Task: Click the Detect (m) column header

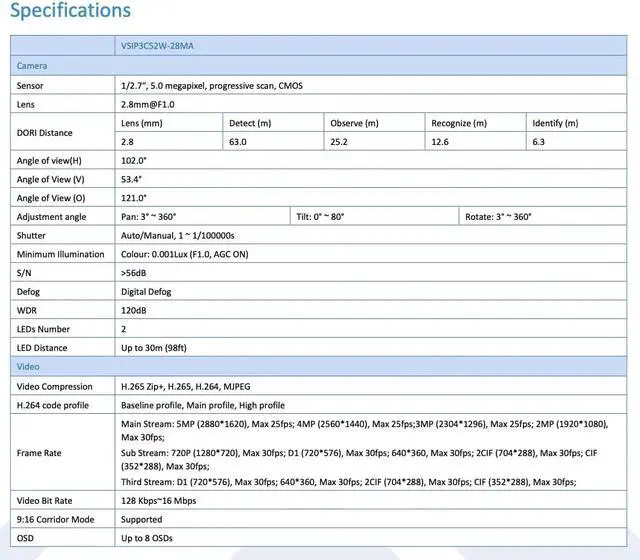Action: click(250, 123)
